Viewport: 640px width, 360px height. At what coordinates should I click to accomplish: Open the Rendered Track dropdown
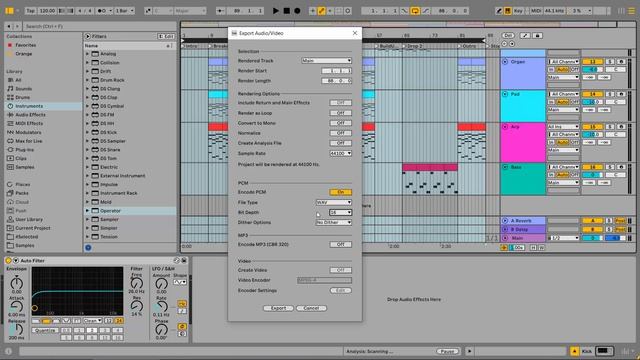point(327,60)
